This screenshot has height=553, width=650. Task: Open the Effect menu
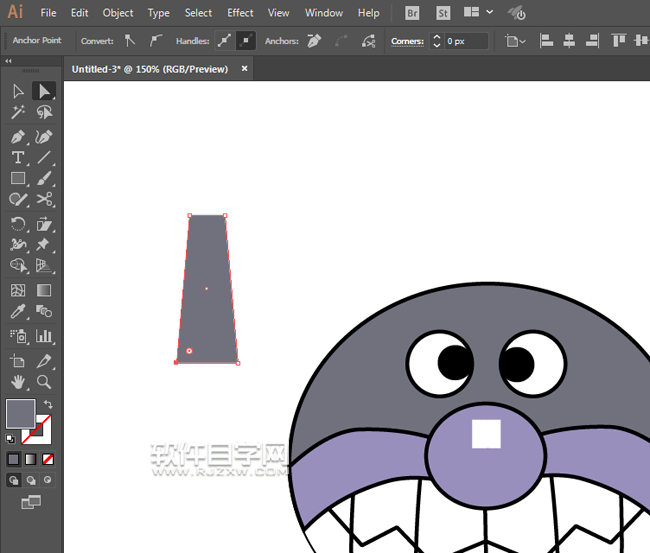[x=240, y=13]
